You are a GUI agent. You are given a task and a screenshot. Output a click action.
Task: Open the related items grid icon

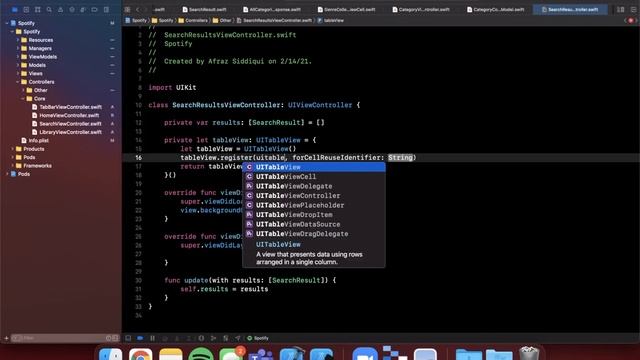127,9
